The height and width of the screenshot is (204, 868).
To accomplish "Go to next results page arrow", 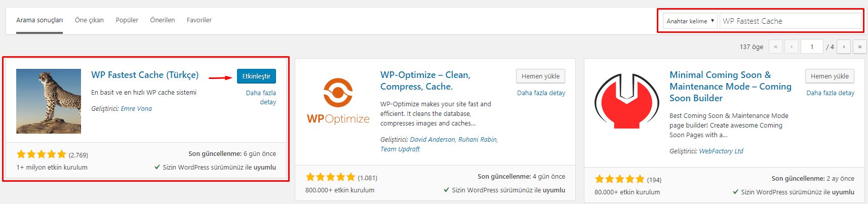I will pos(844,47).
